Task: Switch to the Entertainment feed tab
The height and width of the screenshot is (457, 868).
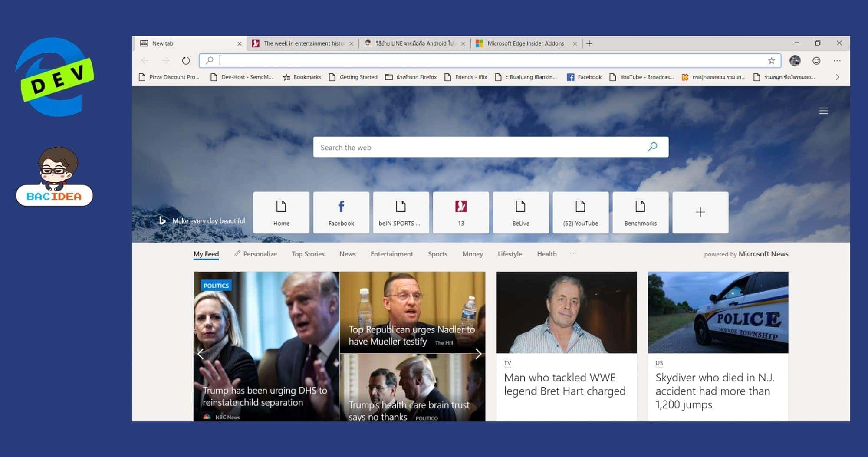Action: point(392,254)
